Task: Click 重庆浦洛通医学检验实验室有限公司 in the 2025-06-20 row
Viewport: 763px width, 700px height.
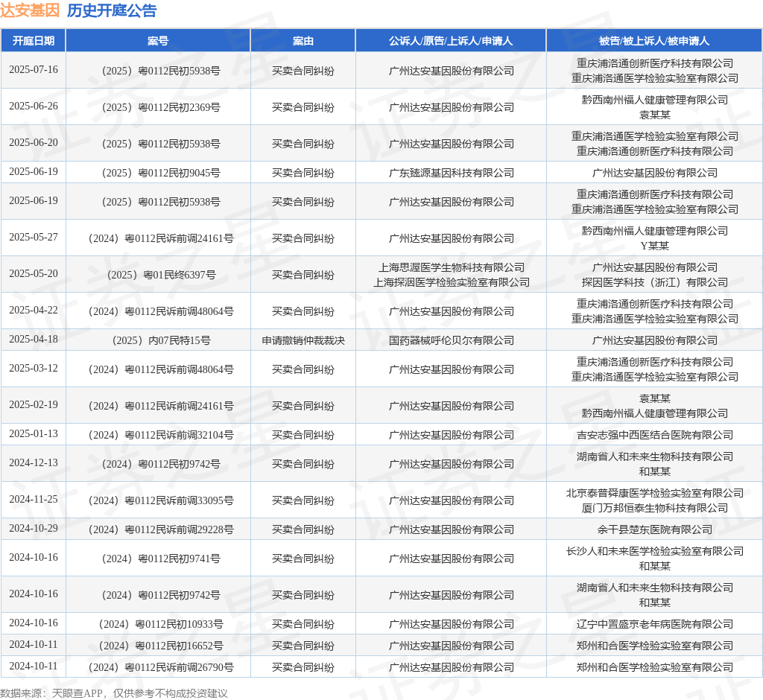Action: pos(654,136)
